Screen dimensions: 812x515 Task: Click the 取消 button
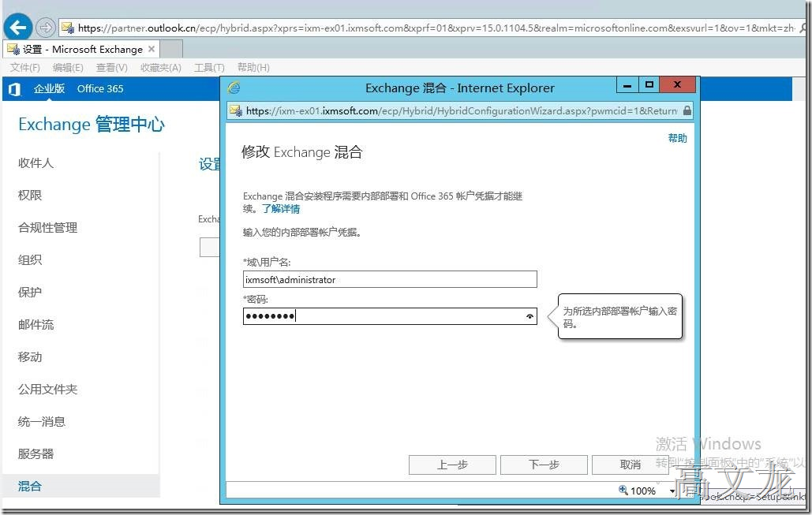click(631, 465)
